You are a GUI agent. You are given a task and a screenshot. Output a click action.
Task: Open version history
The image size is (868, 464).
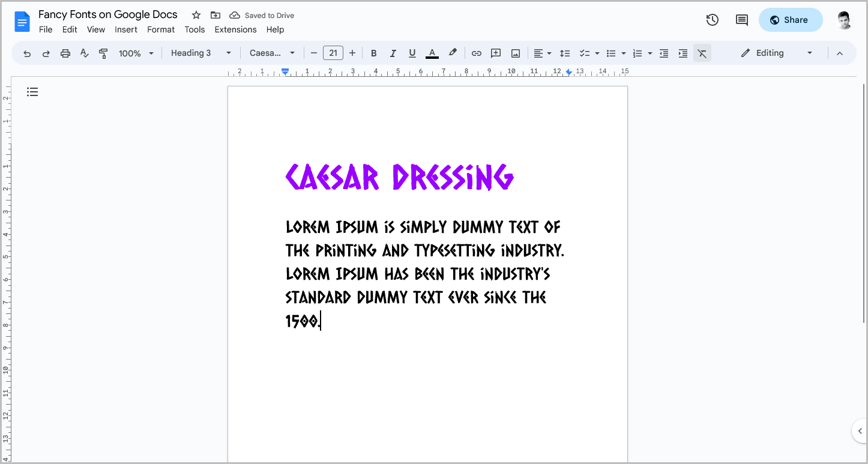pyautogui.click(x=712, y=20)
